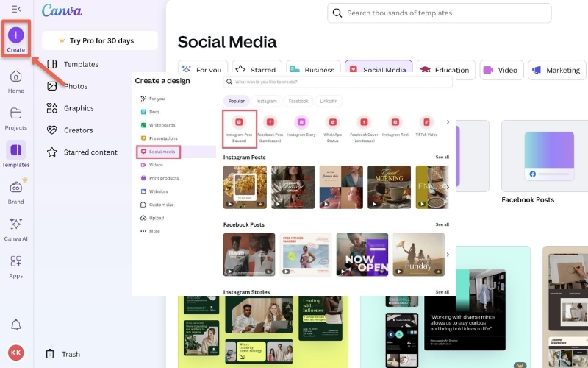Click the purple Create plus button
Viewport: 588px width, 368px height.
click(x=15, y=35)
